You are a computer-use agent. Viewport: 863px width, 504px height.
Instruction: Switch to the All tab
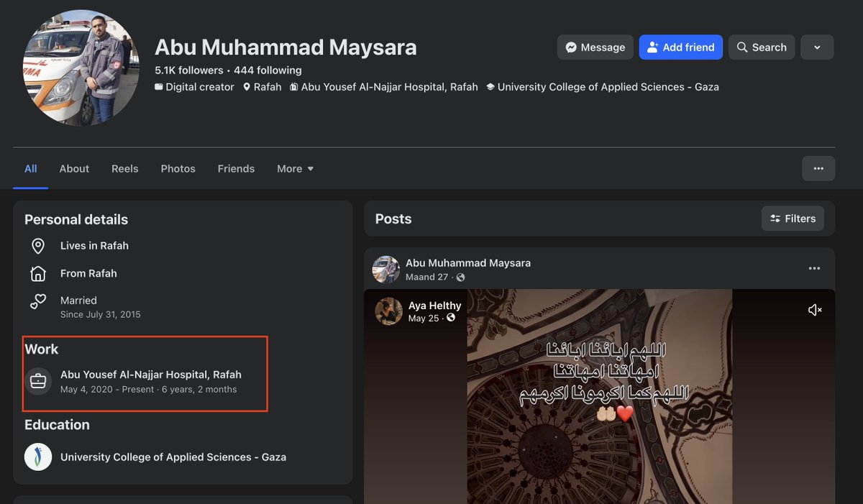point(30,169)
